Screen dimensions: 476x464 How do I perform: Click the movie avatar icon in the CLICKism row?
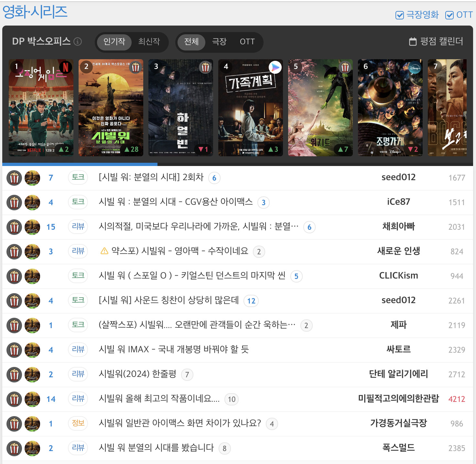[32, 276]
